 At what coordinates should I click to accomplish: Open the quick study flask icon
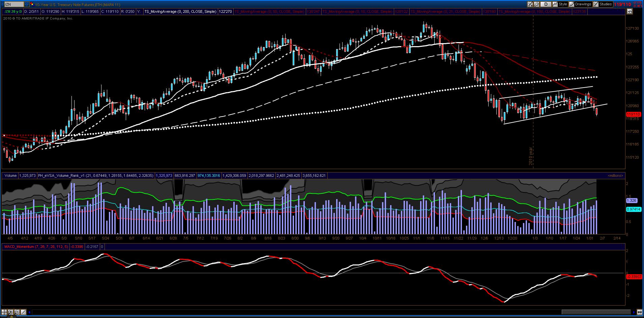pyautogui.click(x=530, y=4)
